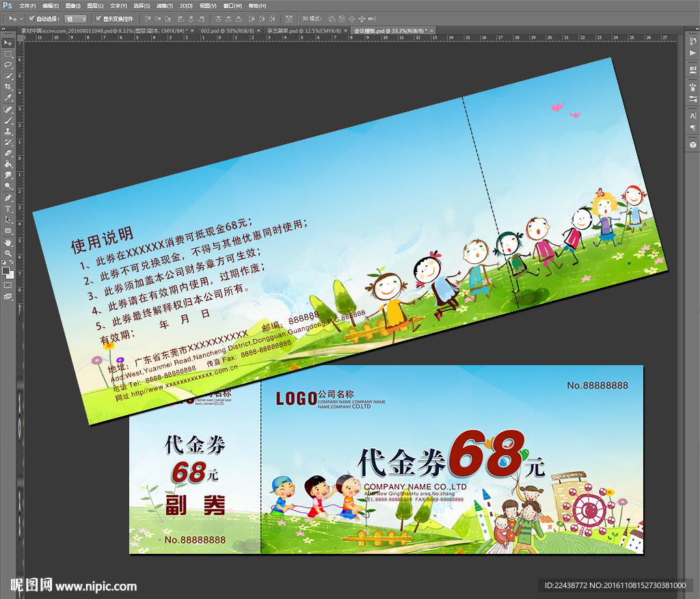Select the Zoom tool

click(8, 253)
